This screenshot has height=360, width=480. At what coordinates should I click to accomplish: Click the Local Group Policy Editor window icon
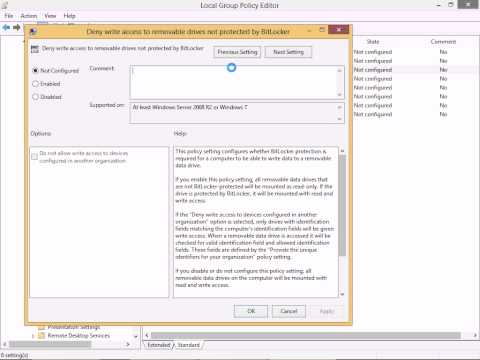pos(4,5)
